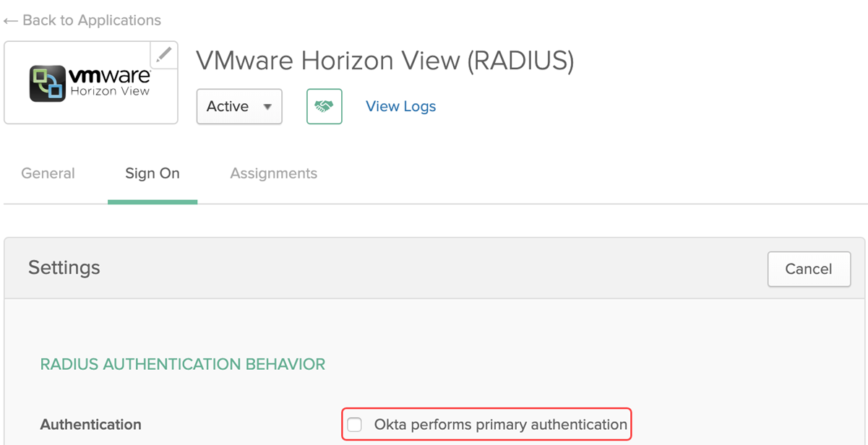Open the Assignments tab
The image size is (868, 445).
point(273,173)
